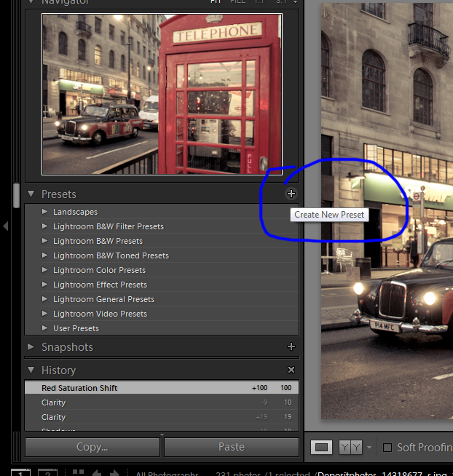Expand the Snapshots panel
The width and height of the screenshot is (453, 476).
(x=31, y=347)
